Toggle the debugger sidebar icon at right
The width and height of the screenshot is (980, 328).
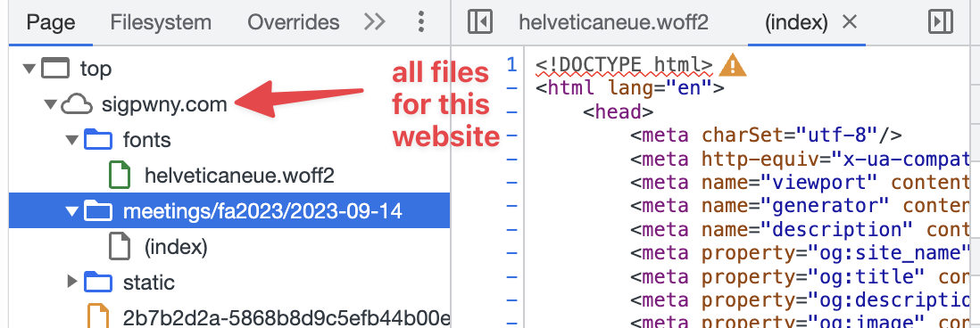tap(941, 22)
